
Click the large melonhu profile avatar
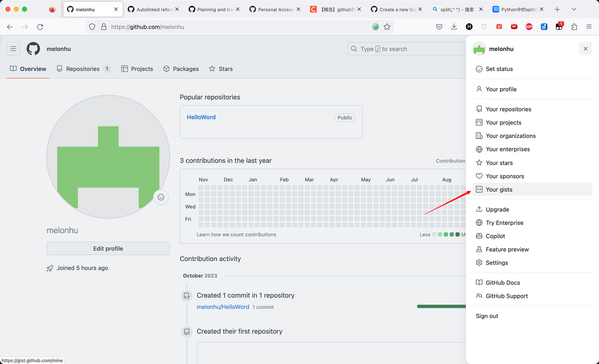(108, 157)
